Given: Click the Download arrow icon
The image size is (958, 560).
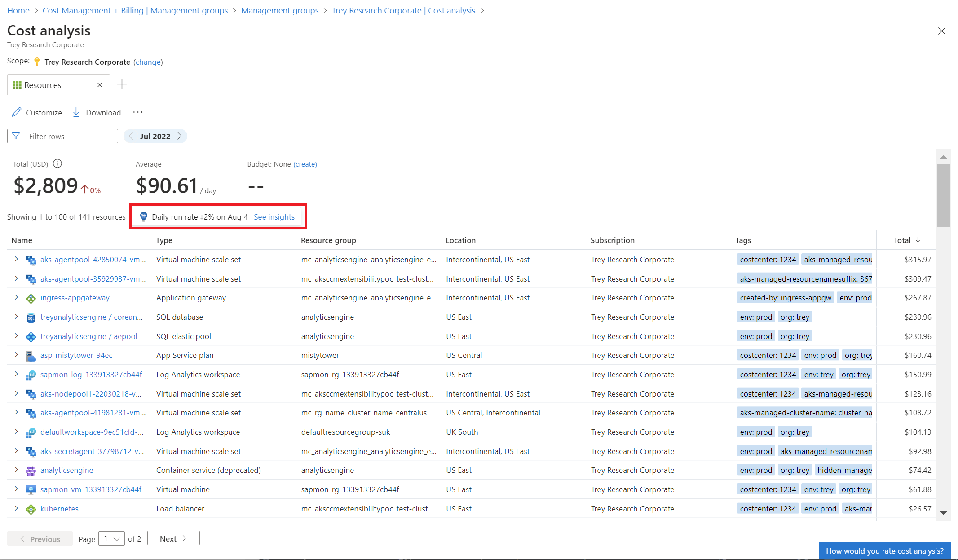Looking at the screenshot, I should click(x=76, y=112).
